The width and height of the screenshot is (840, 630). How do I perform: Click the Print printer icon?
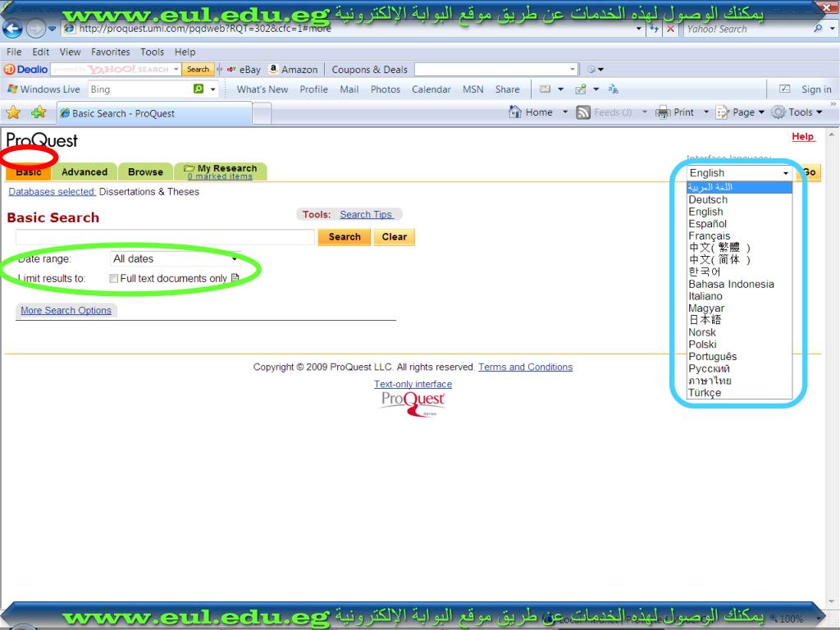pos(663,112)
